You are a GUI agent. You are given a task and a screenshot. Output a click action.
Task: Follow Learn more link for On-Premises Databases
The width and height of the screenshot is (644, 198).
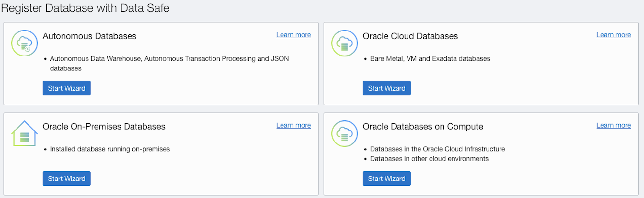click(x=293, y=125)
